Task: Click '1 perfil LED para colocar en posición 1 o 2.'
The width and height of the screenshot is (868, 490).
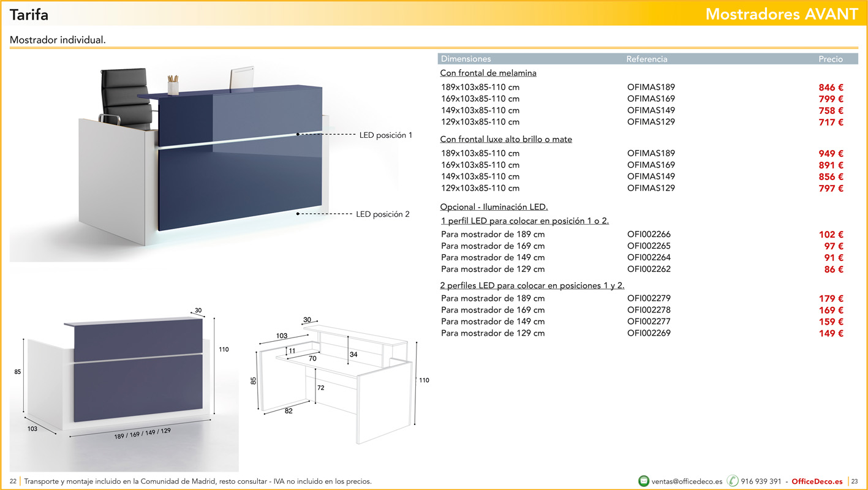Action: click(x=524, y=221)
